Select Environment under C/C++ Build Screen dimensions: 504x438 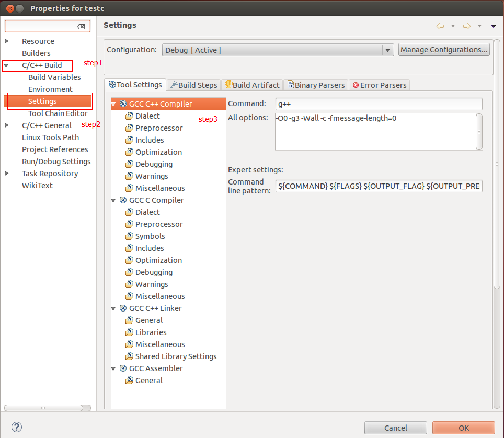50,89
